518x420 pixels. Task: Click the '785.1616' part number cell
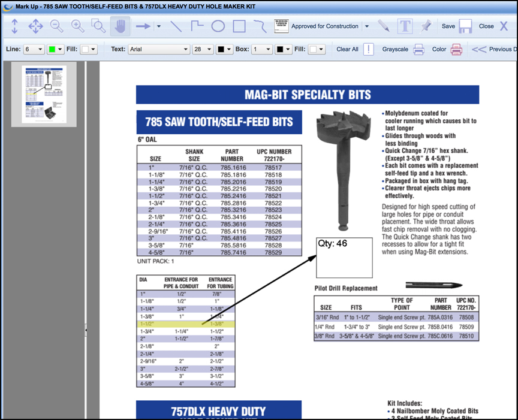233,167
